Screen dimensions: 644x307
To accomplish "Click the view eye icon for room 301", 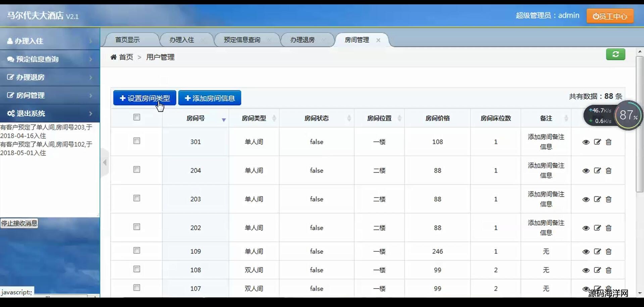I will point(586,142).
